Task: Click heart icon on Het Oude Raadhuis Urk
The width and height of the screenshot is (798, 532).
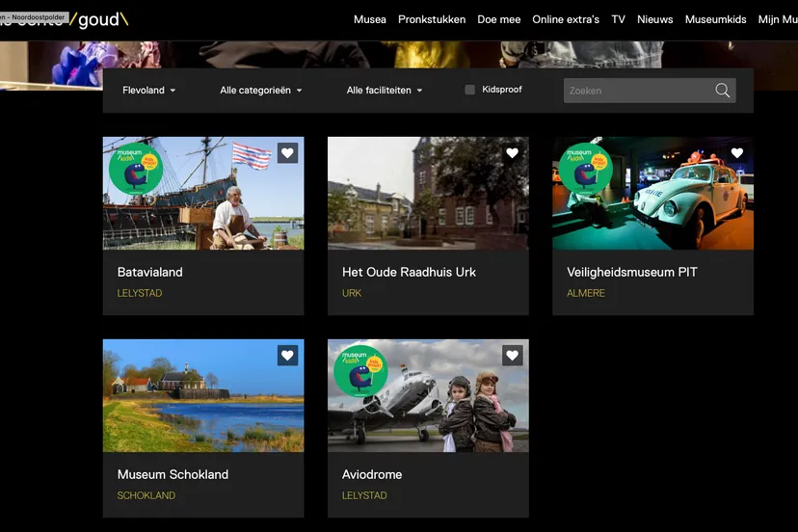Action: (x=512, y=153)
